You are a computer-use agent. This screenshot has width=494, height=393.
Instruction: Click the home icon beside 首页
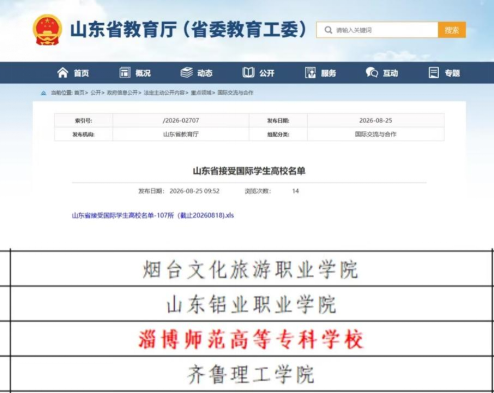(63, 73)
